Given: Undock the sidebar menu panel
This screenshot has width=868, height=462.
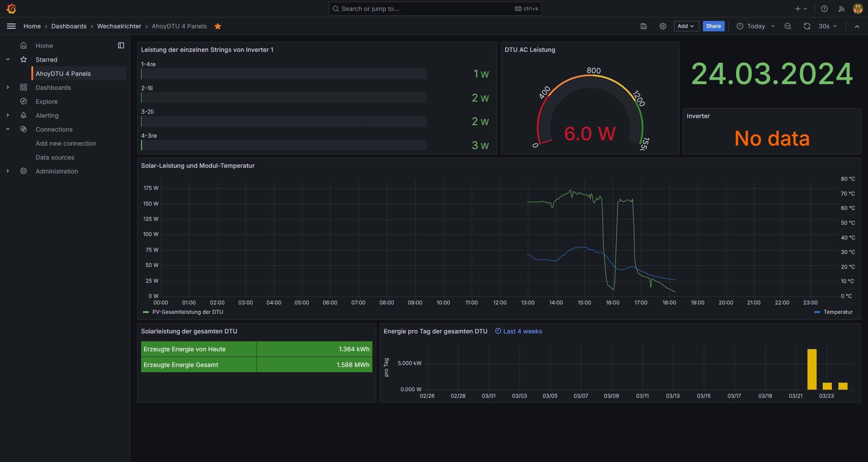Looking at the screenshot, I should click(121, 45).
